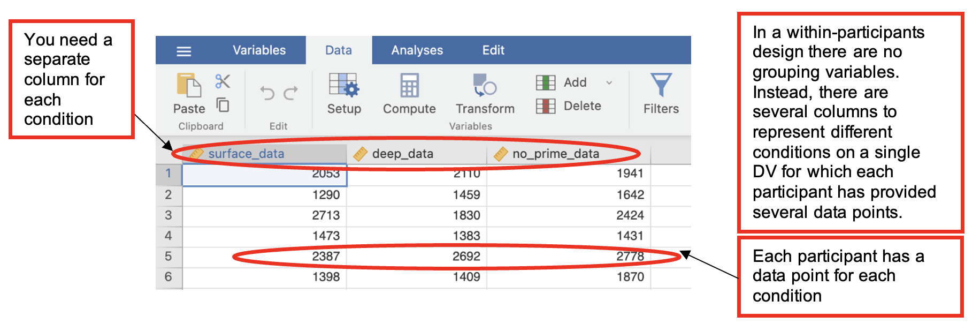Screen dimensions: 980x331
Task: Click the Undo arrow
Action: [267, 93]
